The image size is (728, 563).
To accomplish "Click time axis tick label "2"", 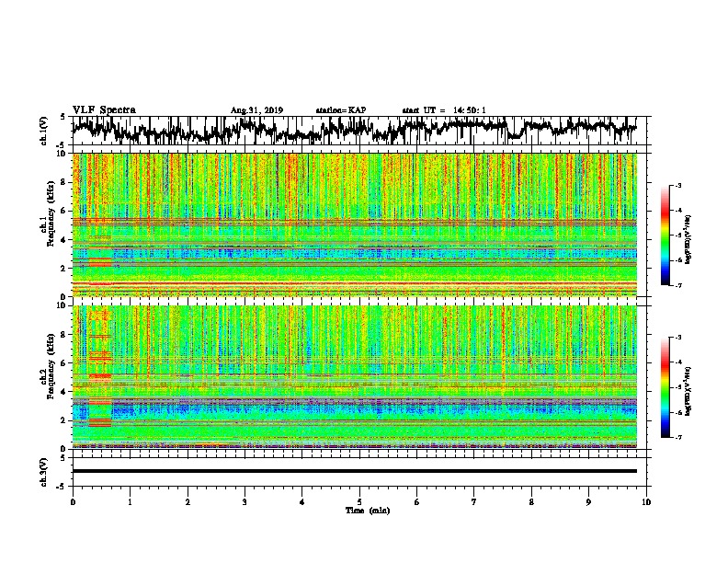I will click(x=188, y=501).
